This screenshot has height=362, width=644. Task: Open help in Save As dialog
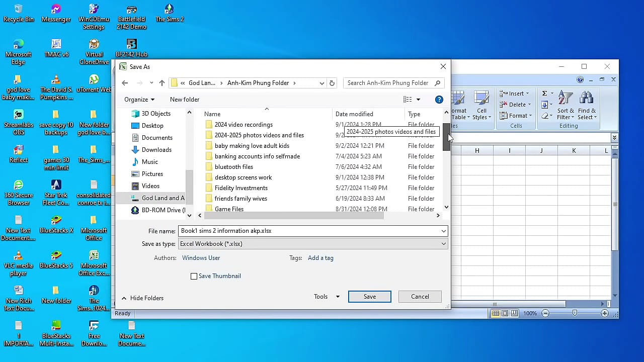pos(439,100)
